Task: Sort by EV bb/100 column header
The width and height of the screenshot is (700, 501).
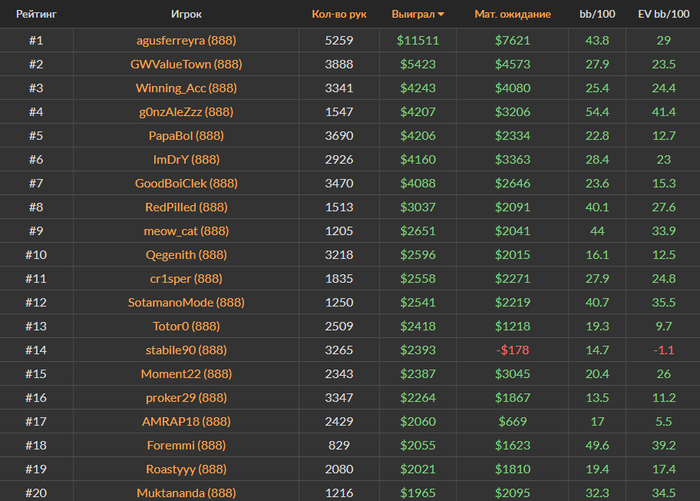Action: point(663,15)
